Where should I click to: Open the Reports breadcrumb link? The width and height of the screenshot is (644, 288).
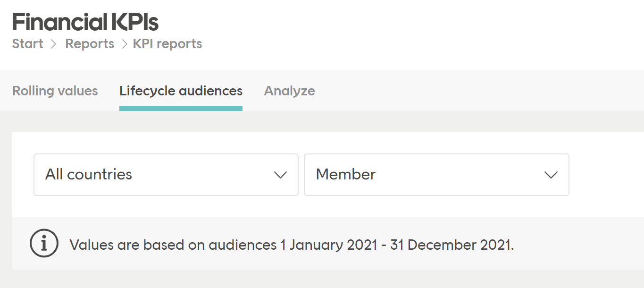coord(90,44)
